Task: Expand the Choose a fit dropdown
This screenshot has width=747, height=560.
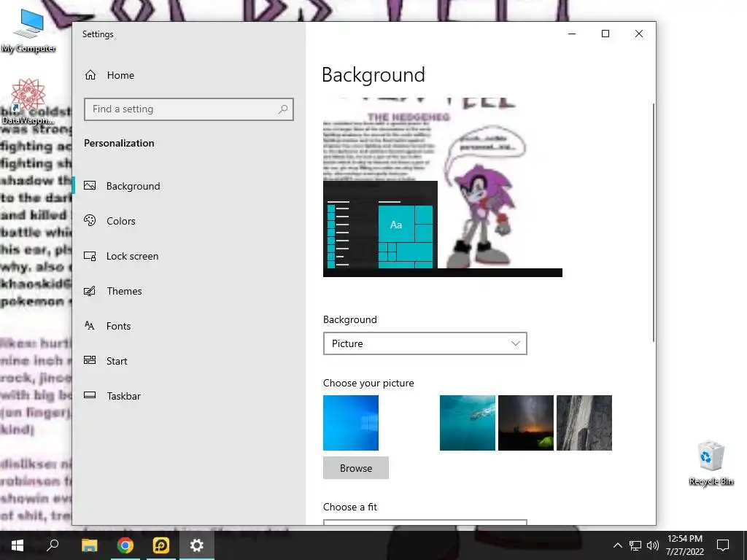Action: tap(425, 522)
